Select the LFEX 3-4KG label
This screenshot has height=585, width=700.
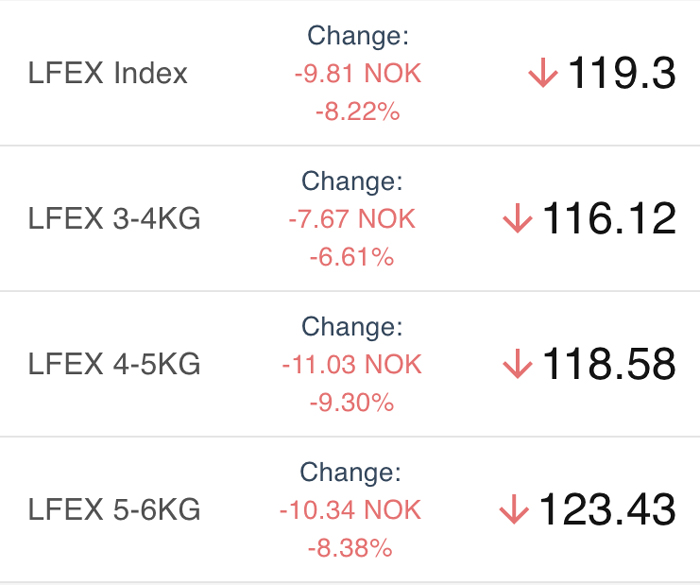point(114,218)
